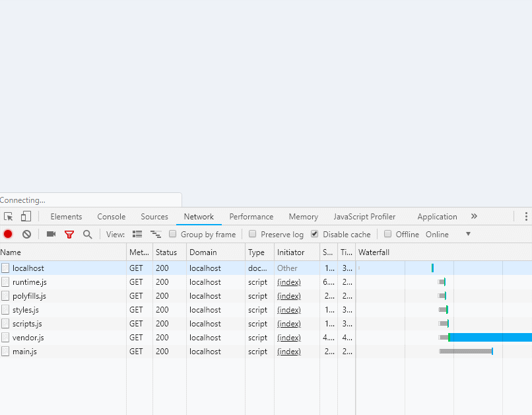532x415 pixels.
Task: Toggle the device toolbar icon
Action: (x=24, y=216)
